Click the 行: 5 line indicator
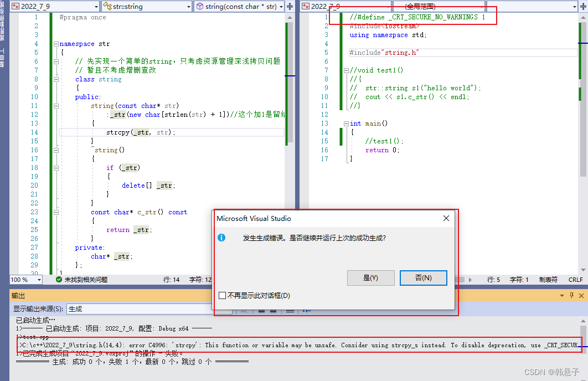This screenshot has height=381, width=588. pyautogui.click(x=493, y=280)
